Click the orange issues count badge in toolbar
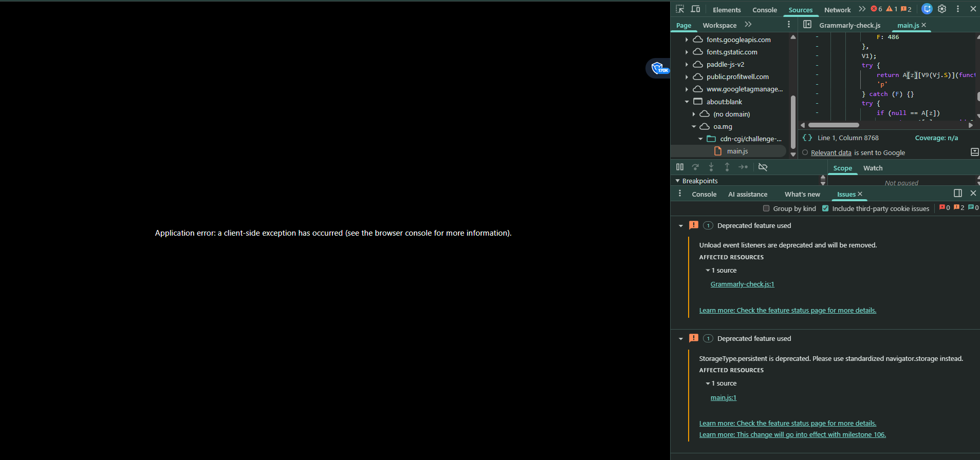 tap(906, 9)
